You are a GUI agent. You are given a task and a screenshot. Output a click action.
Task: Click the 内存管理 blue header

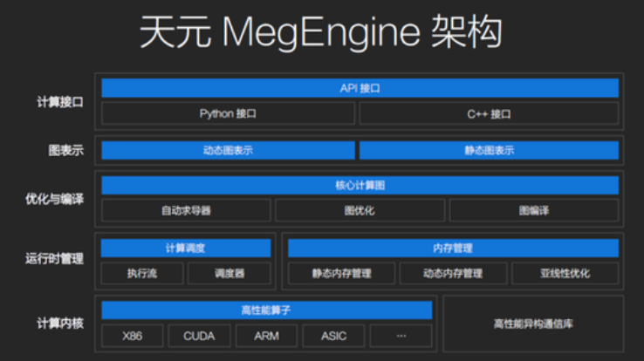click(x=453, y=249)
